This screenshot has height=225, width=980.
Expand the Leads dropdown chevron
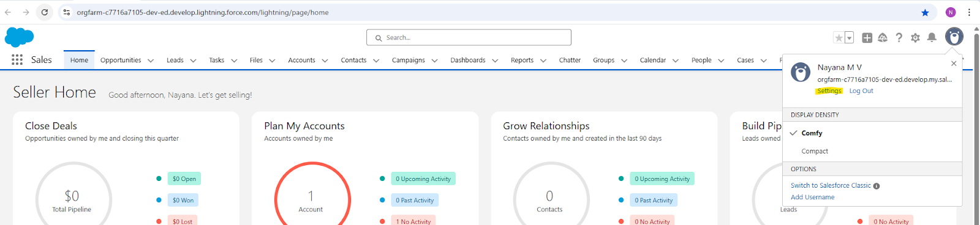click(193, 61)
